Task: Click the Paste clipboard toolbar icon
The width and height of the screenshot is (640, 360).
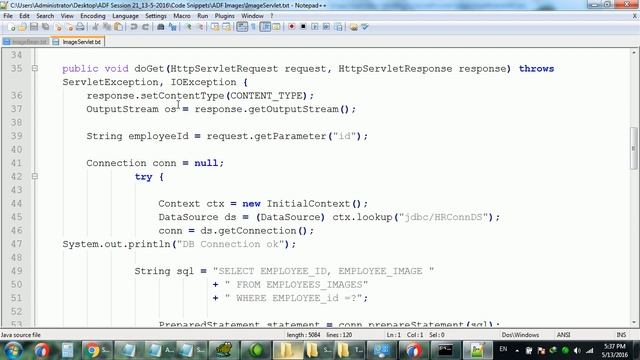Action: pyautogui.click(x=118, y=27)
